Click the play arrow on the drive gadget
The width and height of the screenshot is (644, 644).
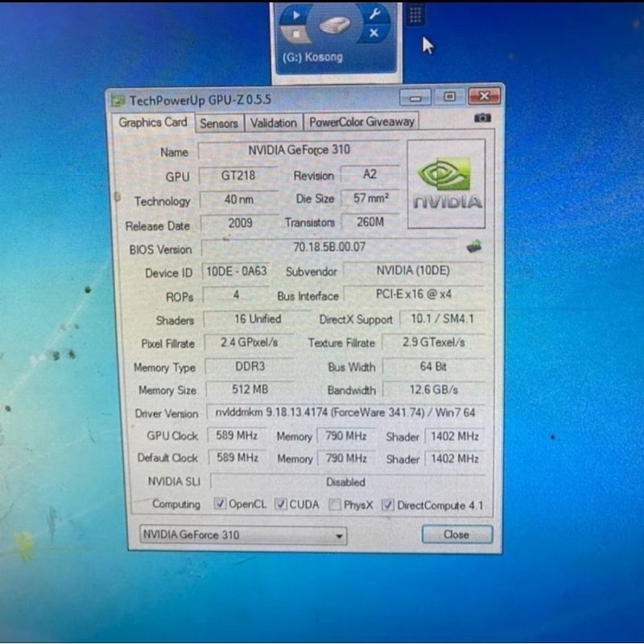pos(296,15)
